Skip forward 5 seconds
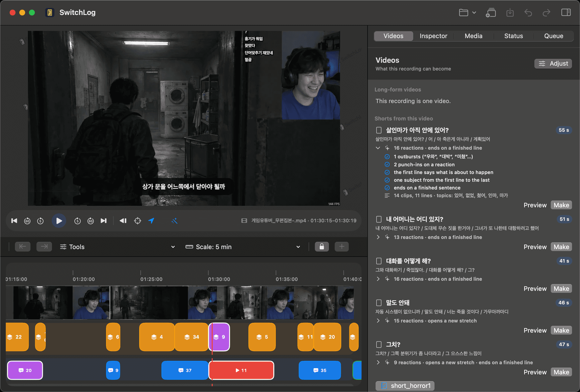The width and height of the screenshot is (580, 392). tap(77, 221)
